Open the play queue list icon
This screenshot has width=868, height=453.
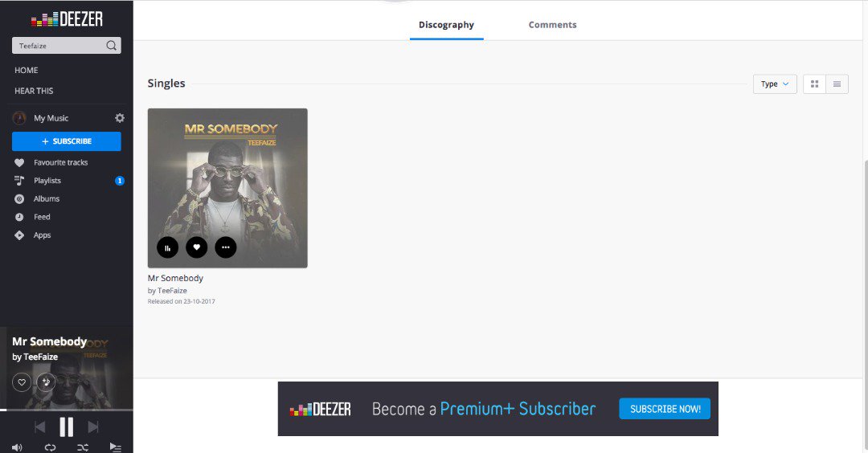coord(115,447)
